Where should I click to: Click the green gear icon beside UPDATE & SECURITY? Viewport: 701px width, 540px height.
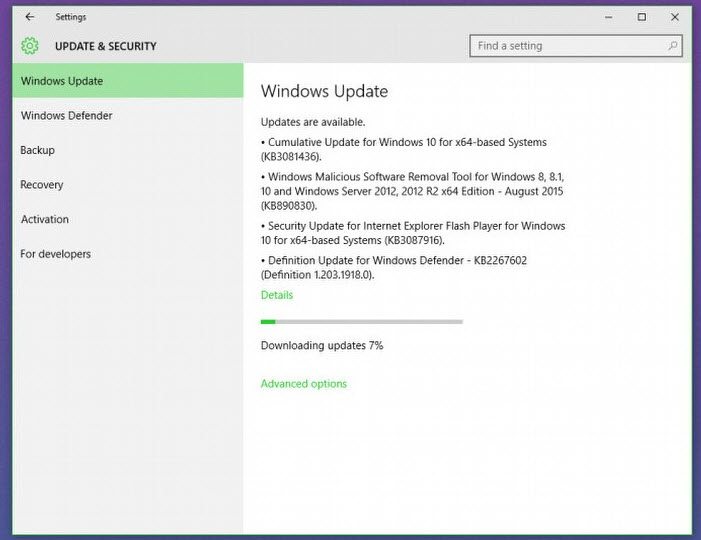click(30, 46)
